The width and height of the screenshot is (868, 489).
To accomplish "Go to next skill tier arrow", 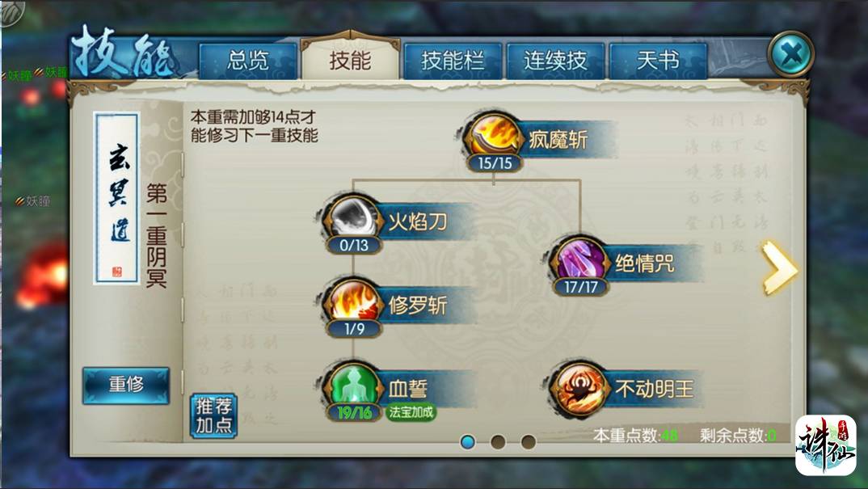I will [779, 267].
